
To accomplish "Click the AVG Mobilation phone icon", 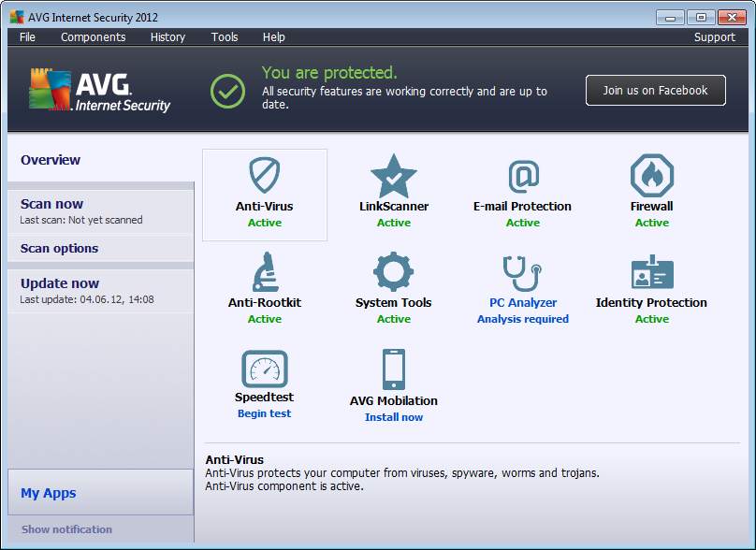I will (x=394, y=369).
